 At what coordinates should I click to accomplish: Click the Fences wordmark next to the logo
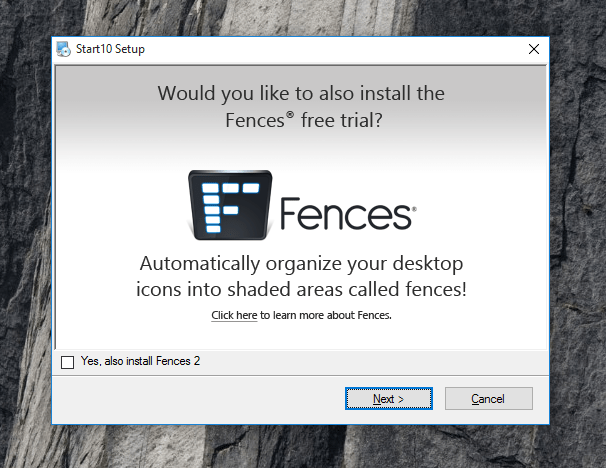tap(347, 213)
